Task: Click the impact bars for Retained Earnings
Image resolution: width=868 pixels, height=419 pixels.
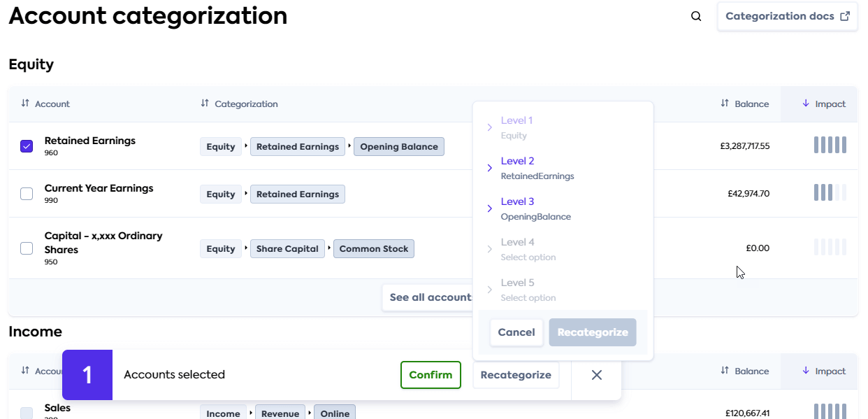Action: pos(830,144)
